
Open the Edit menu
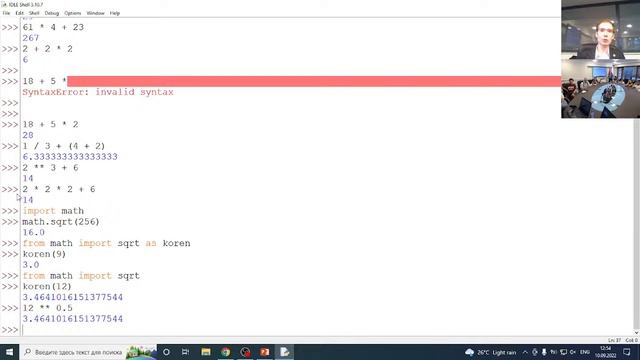[19, 13]
